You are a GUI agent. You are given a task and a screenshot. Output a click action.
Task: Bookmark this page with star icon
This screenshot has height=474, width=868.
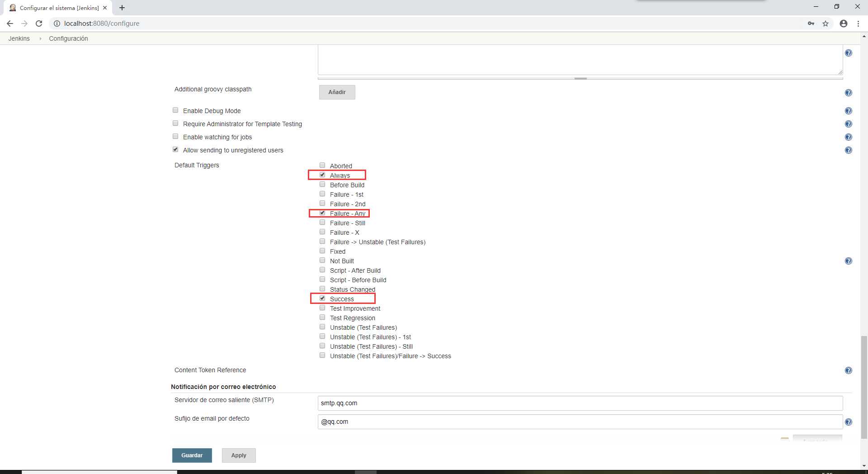(826, 24)
